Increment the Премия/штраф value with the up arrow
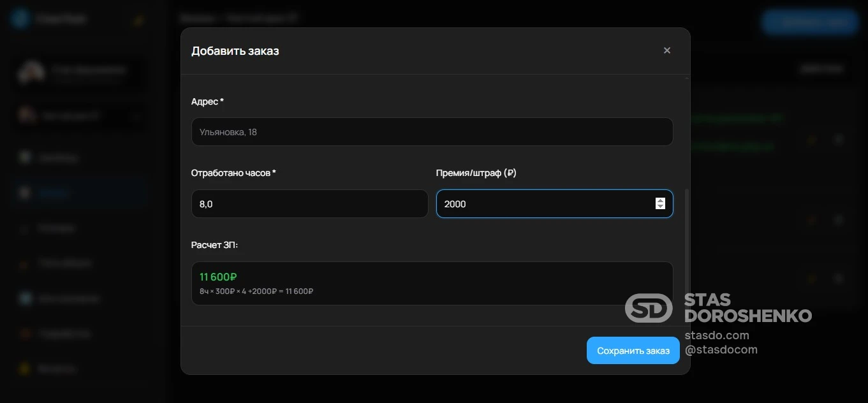 660,200
